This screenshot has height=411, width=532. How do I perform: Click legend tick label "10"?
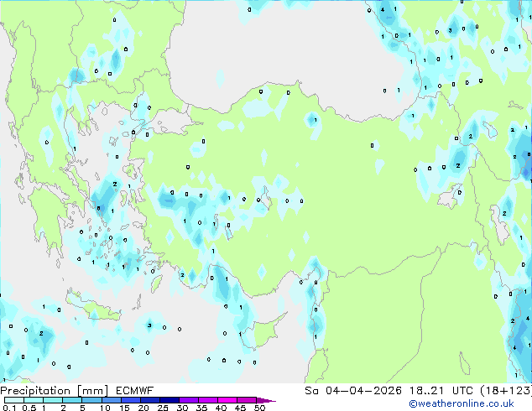(105, 408)
